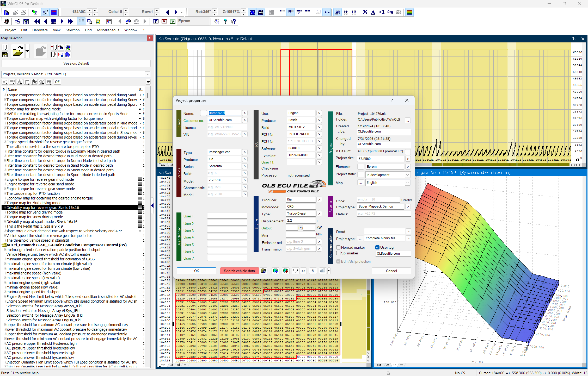Viewport: 588px width, 376px height.
Task: Toggle the Org original values button
Action: [390, 12]
